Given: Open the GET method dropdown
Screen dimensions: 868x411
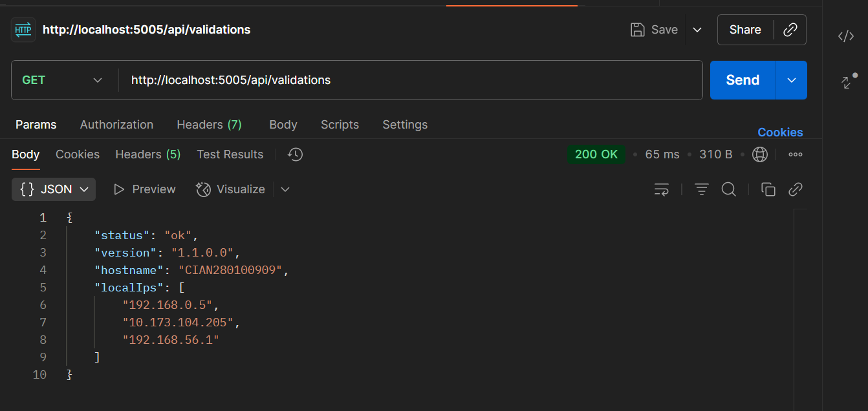Looking at the screenshot, I should [x=63, y=80].
